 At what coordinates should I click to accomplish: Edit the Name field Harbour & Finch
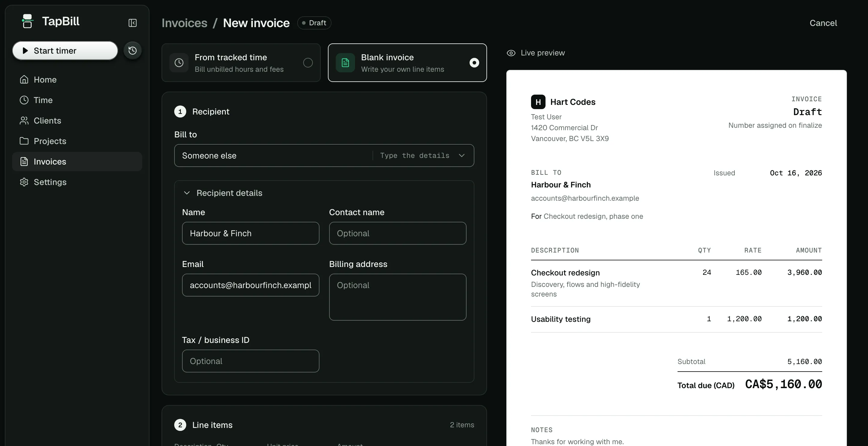coord(250,233)
